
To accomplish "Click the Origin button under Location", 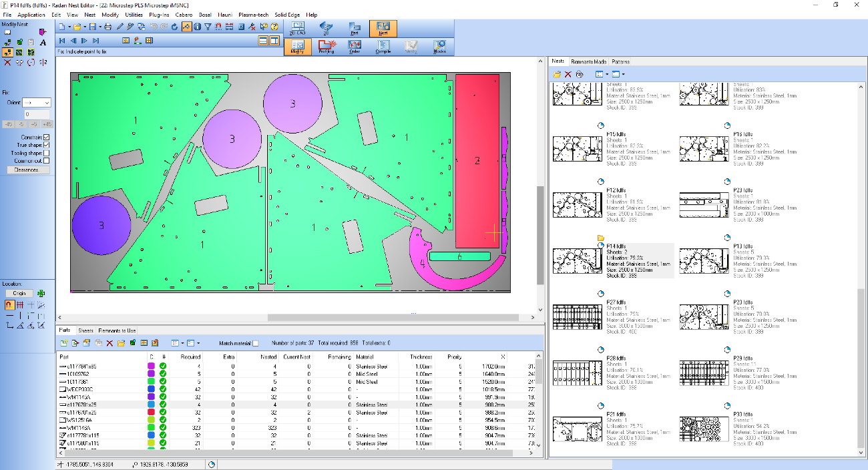I will coord(19,293).
